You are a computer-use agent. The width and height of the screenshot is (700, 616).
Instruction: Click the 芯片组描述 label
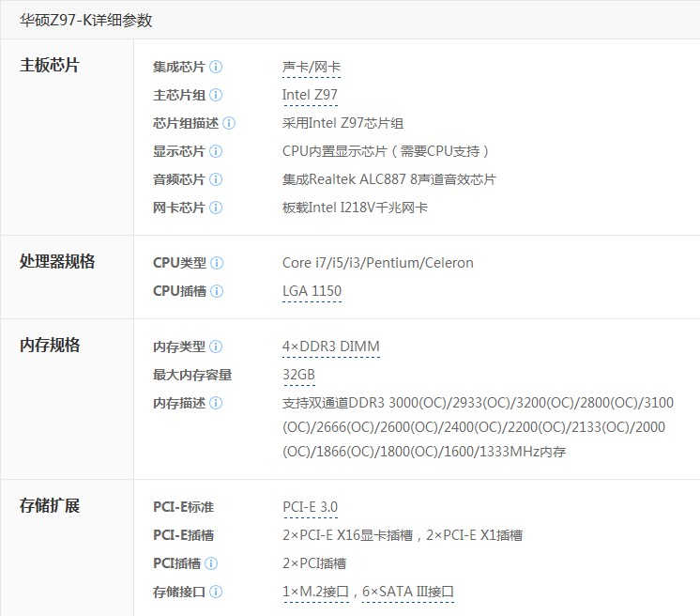click(x=186, y=123)
